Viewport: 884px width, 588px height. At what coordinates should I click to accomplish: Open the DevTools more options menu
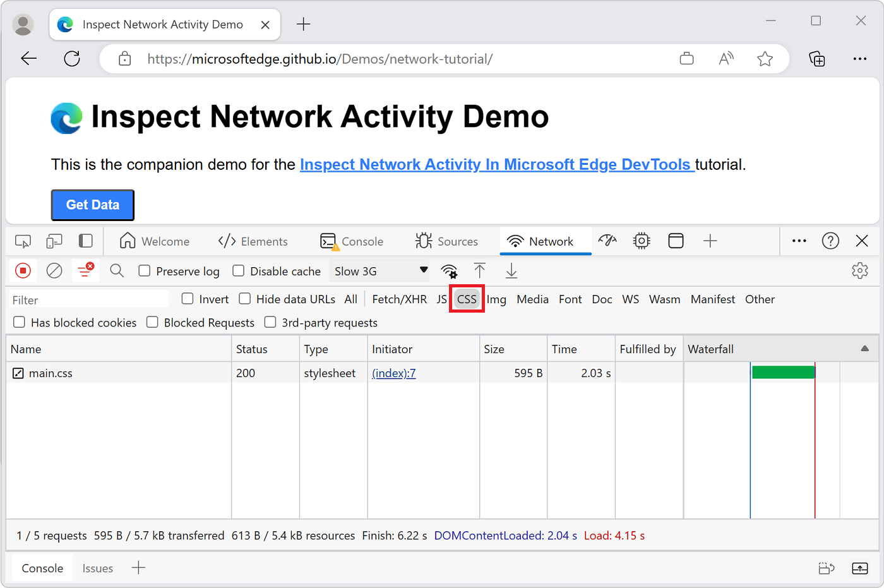(799, 241)
